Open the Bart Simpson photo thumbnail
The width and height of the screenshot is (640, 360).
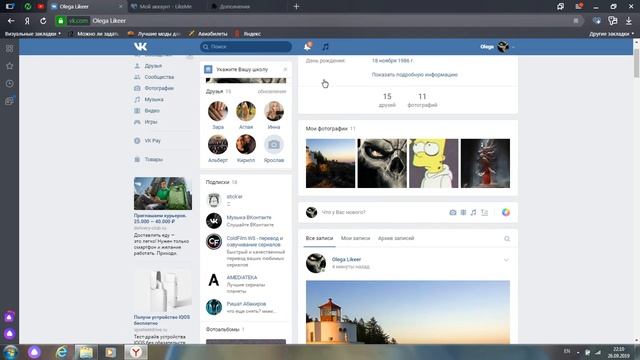tap(433, 163)
